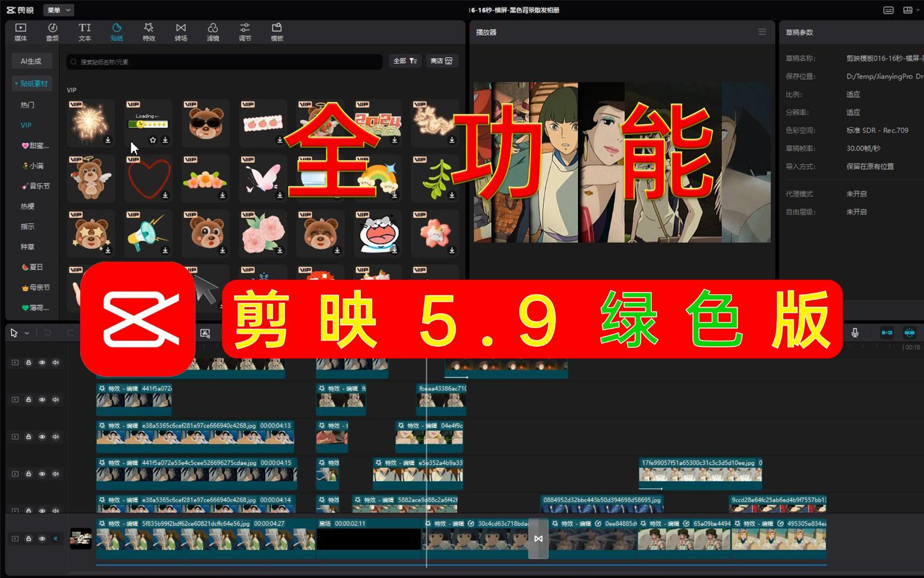924x578 pixels.
Task: Focus the sticker search field
Action: (225, 62)
